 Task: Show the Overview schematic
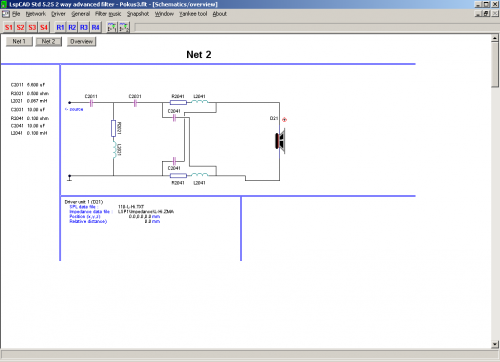(82, 41)
